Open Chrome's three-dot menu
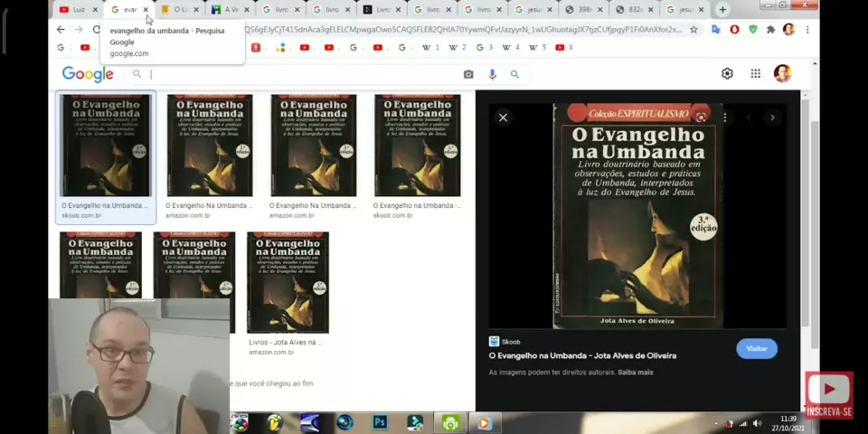 807,29
